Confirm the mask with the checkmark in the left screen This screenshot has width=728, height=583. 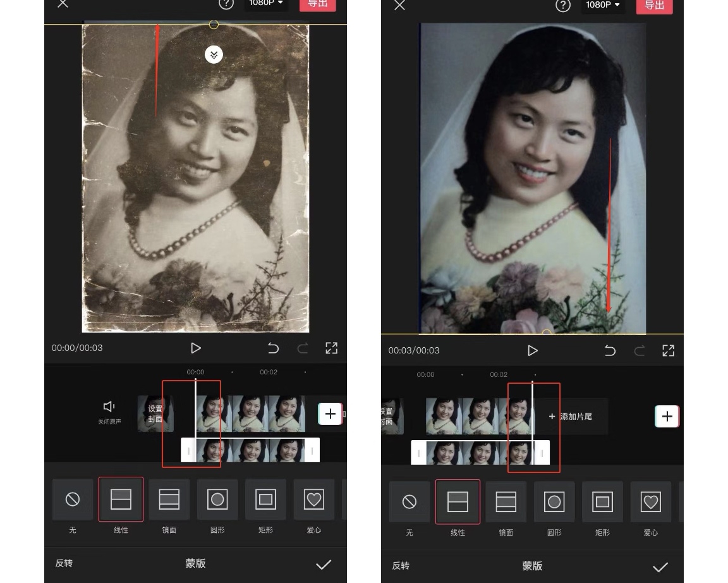click(x=324, y=565)
